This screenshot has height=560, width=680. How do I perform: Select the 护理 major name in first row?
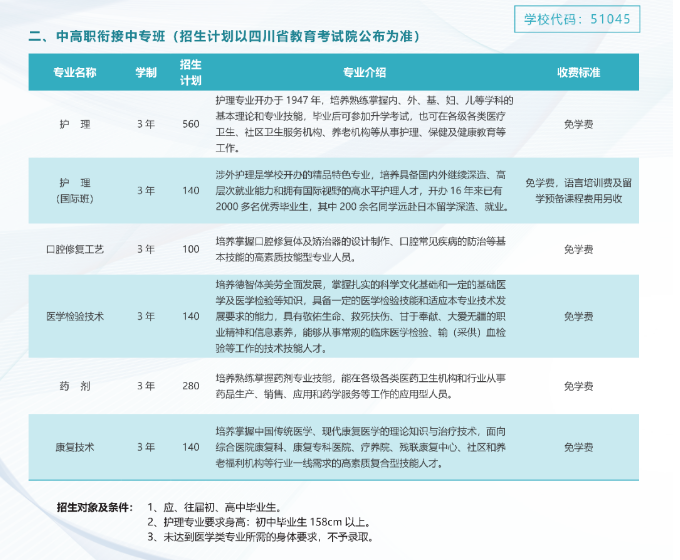[x=75, y=124]
